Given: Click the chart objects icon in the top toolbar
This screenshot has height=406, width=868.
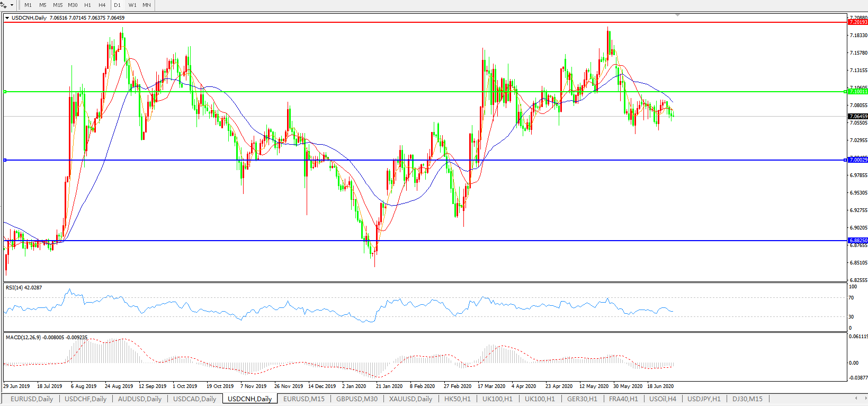Looking at the screenshot, I should (4, 5).
